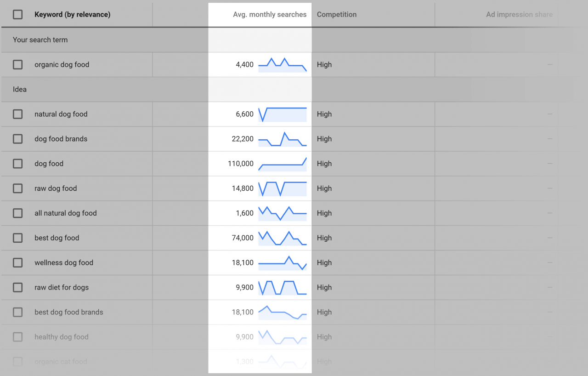Click the Ad impression share column header
The width and height of the screenshot is (588, 376).
[519, 15]
